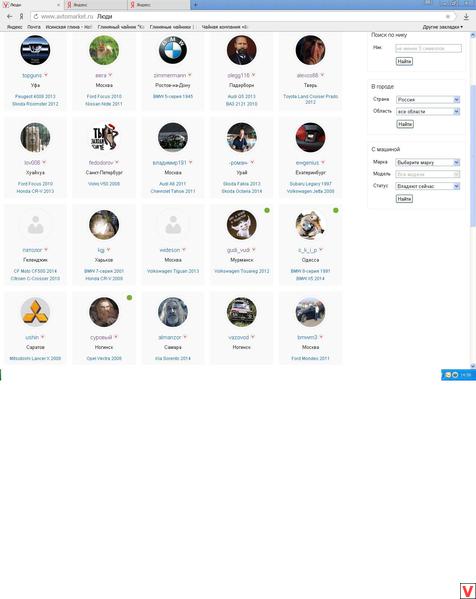This screenshot has height=599, width=476.
Task: Open the BMW logo avatar of zimmermann
Action: pyautogui.click(x=173, y=50)
